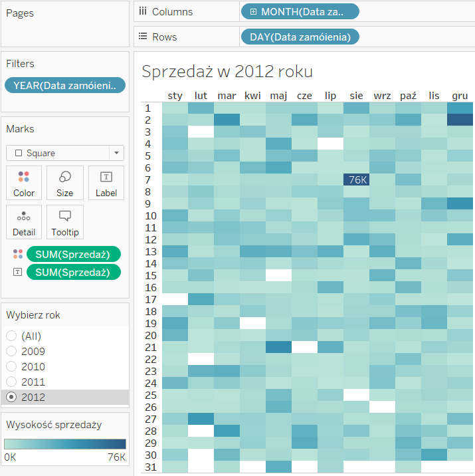Screen dimensions: 475x476
Task: Click the 'sty' month column header
Action: pyautogui.click(x=175, y=96)
